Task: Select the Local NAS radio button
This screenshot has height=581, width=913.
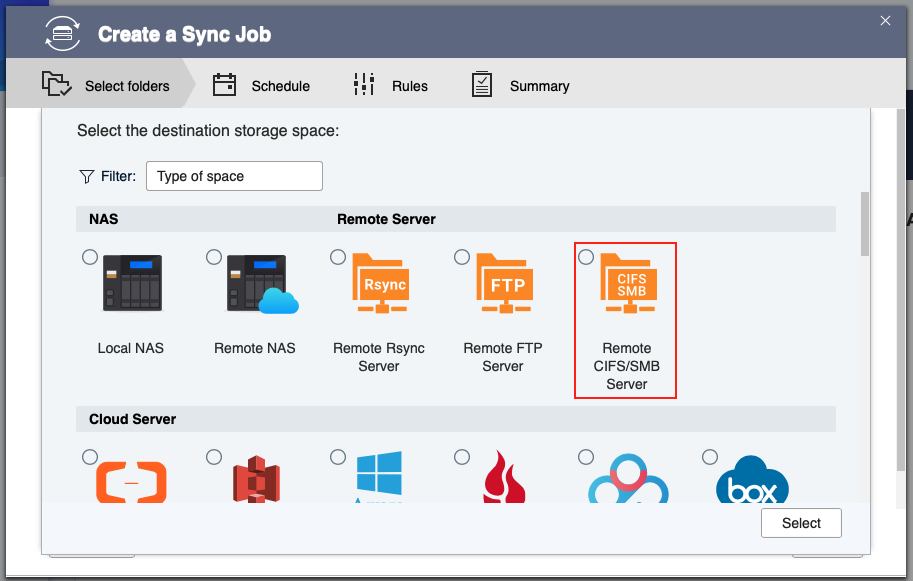Action: pos(90,257)
